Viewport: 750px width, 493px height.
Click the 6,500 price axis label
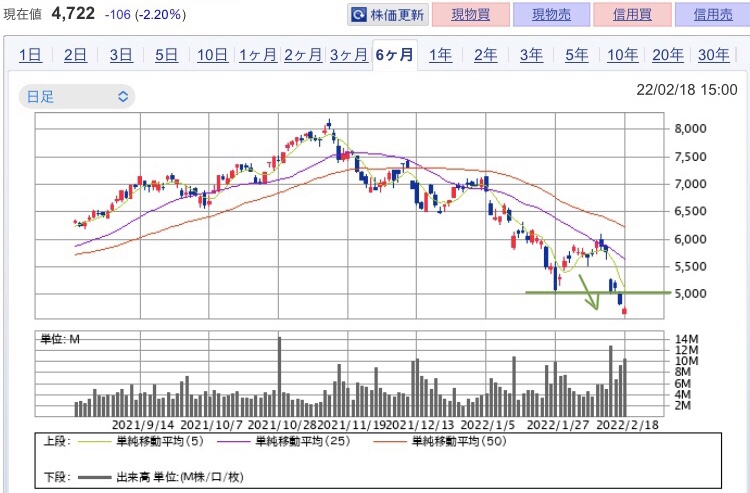click(x=690, y=211)
